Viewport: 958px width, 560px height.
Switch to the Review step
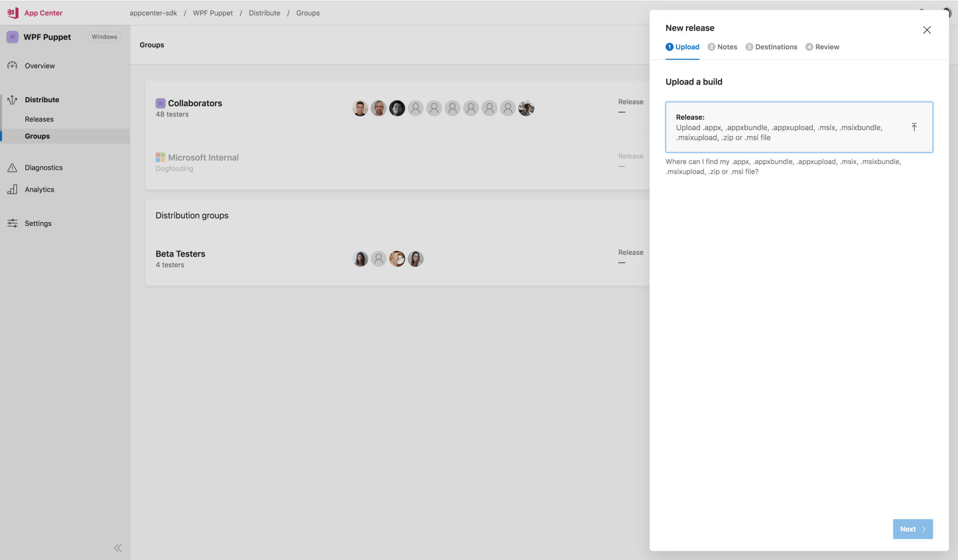coord(827,47)
